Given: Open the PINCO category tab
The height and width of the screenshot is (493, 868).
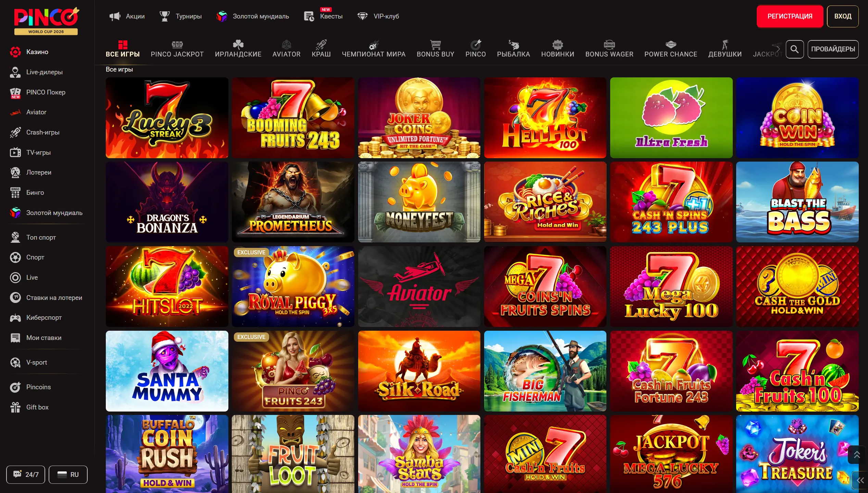Looking at the screenshot, I should click(x=476, y=49).
